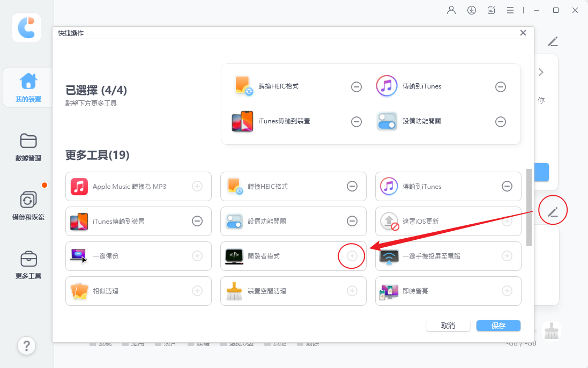Add Apple Music 轉換為 MP3 tool
This screenshot has width=588, height=368.
pyautogui.click(x=197, y=186)
